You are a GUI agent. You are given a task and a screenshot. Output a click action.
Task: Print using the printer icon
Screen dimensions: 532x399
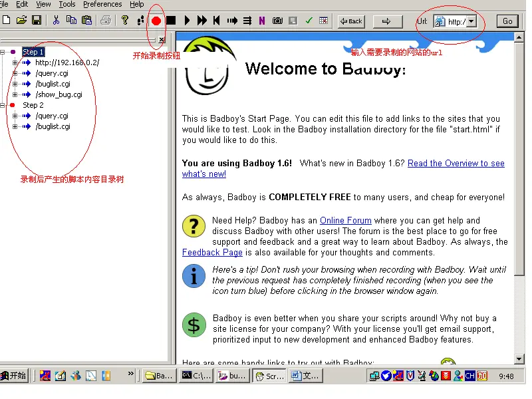click(106, 21)
